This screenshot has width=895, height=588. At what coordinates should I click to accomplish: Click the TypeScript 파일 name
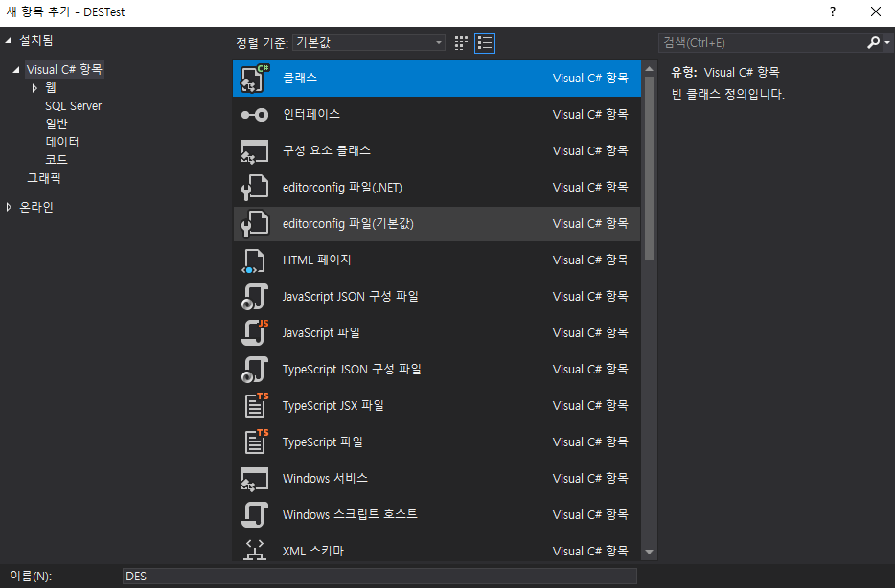coord(323,442)
